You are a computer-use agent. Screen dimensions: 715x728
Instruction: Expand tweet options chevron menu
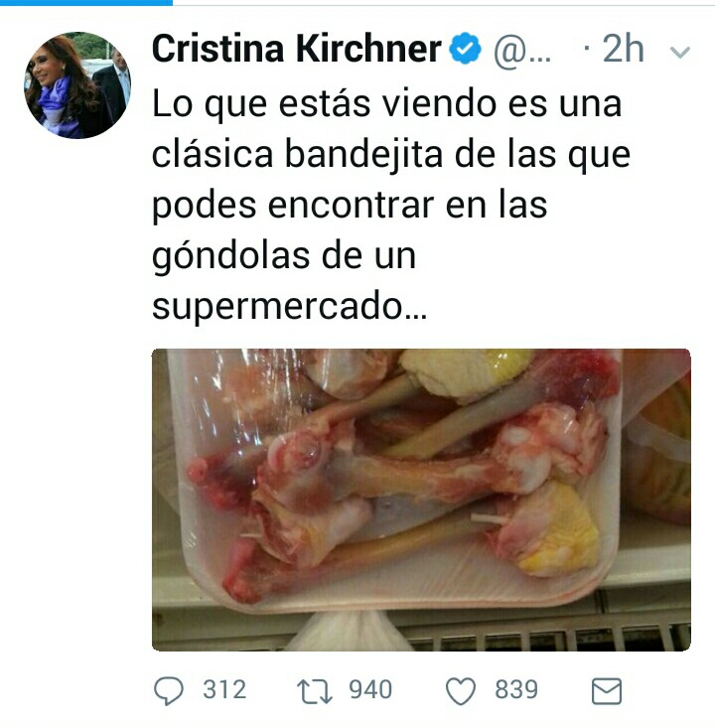coord(679,52)
